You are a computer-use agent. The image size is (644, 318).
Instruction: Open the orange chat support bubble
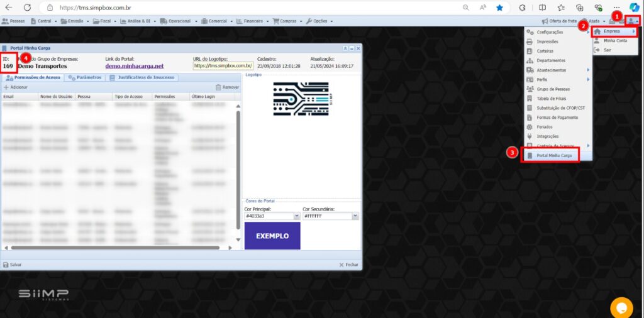621,308
